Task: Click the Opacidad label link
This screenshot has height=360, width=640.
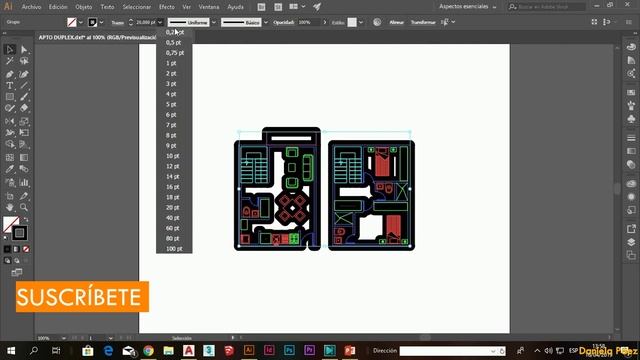Action: [284, 22]
